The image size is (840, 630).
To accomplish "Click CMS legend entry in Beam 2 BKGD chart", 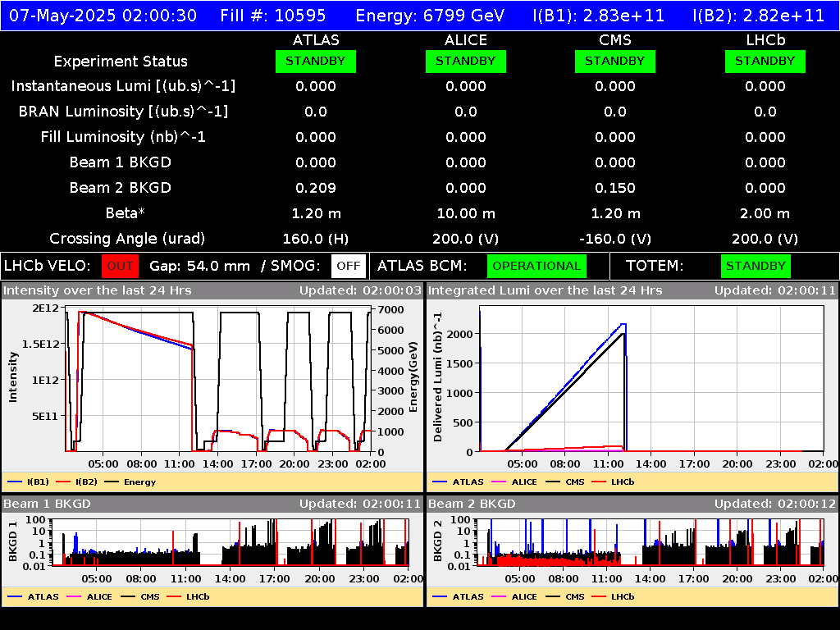I will (x=565, y=596).
